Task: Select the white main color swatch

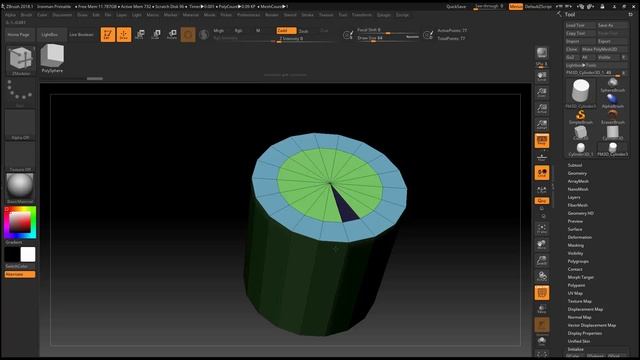Action: (x=28, y=254)
